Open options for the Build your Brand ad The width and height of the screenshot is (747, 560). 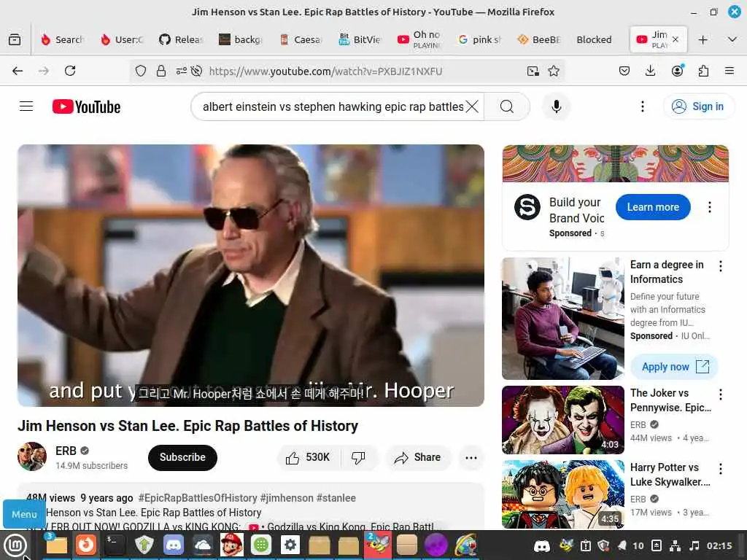[709, 207]
